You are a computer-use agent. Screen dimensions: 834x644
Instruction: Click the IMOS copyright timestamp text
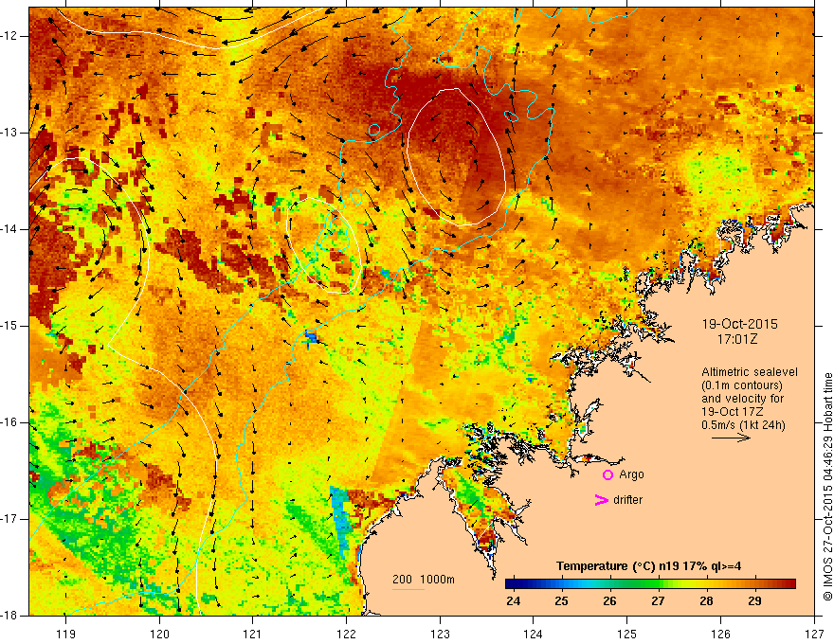(x=827, y=487)
